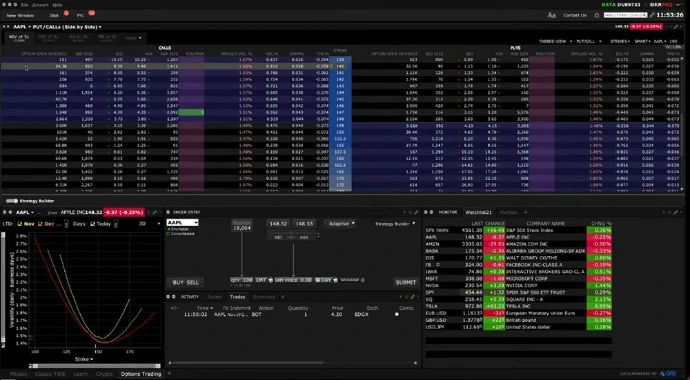690x380 pixels.
Task: Click the green link icon in volatility panel
Action: tap(154, 212)
